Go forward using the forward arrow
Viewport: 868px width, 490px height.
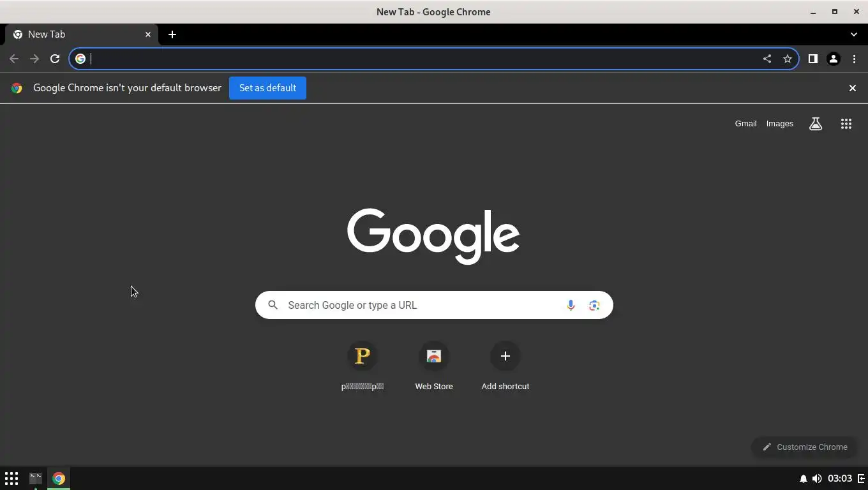click(34, 59)
